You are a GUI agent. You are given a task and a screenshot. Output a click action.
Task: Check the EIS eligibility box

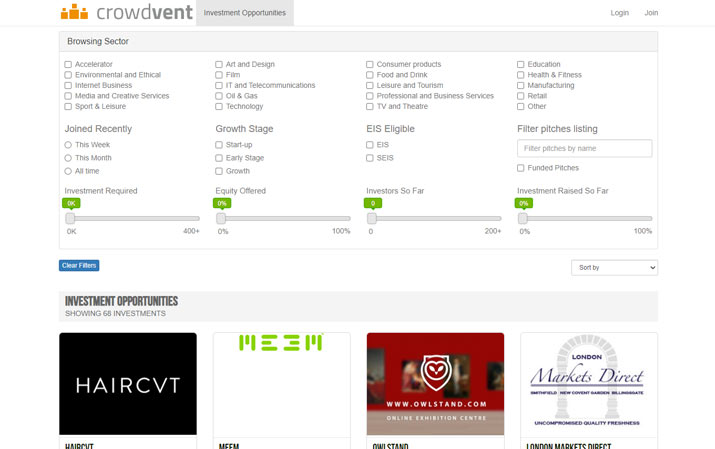click(370, 145)
